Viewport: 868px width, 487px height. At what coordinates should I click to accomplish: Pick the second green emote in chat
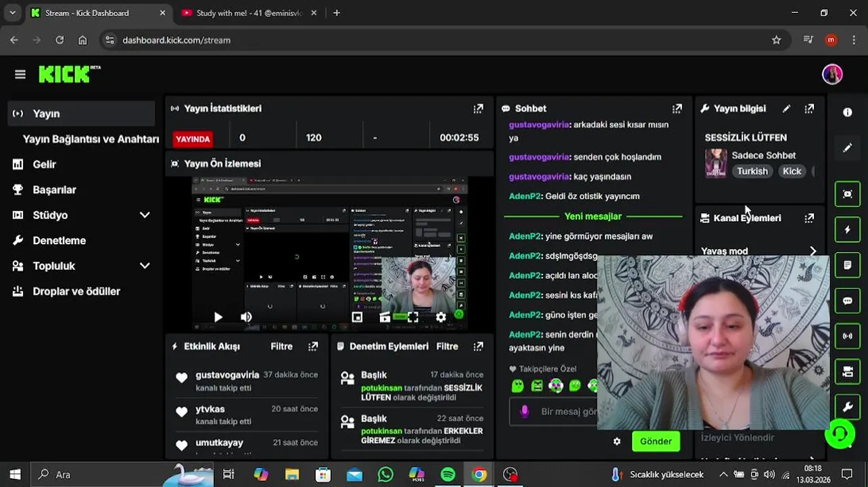tap(537, 386)
